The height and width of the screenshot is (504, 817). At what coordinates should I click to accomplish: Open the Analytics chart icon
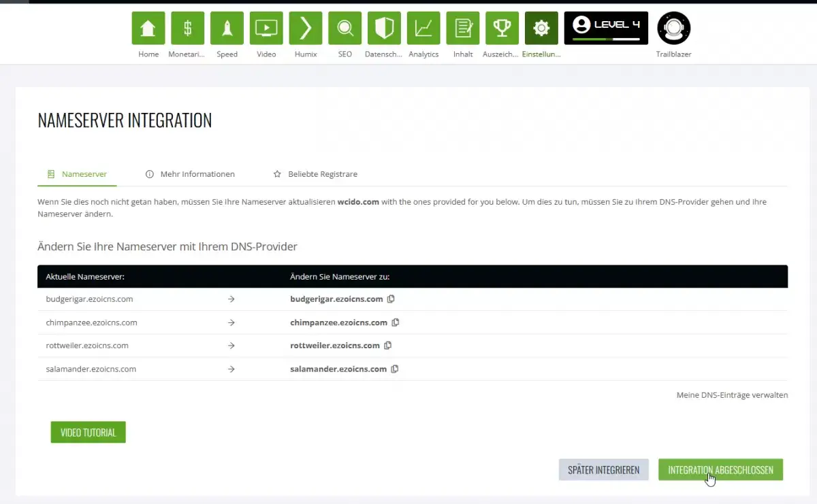pyautogui.click(x=423, y=29)
